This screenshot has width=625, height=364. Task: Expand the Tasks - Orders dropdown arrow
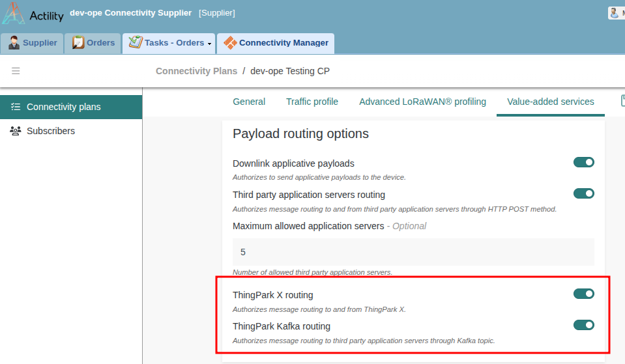click(210, 44)
